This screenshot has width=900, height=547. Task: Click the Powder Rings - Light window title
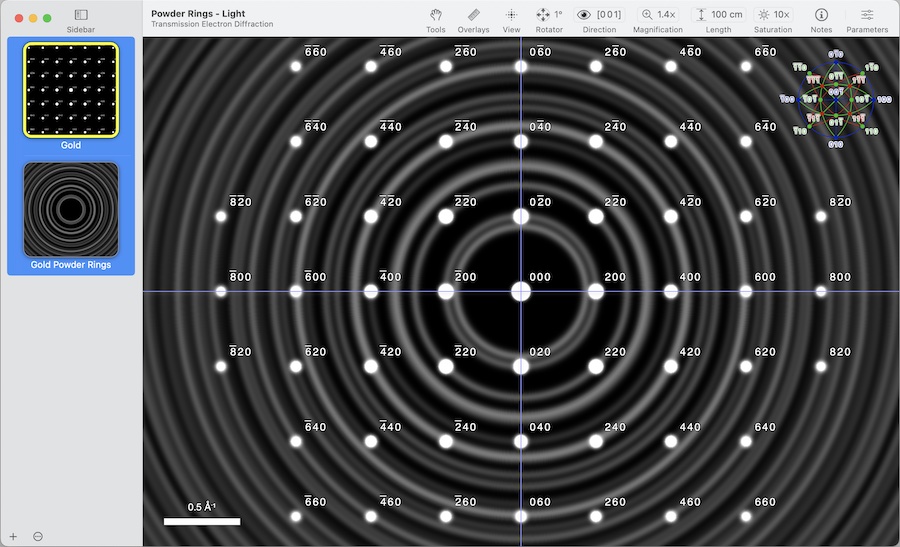tap(197, 14)
